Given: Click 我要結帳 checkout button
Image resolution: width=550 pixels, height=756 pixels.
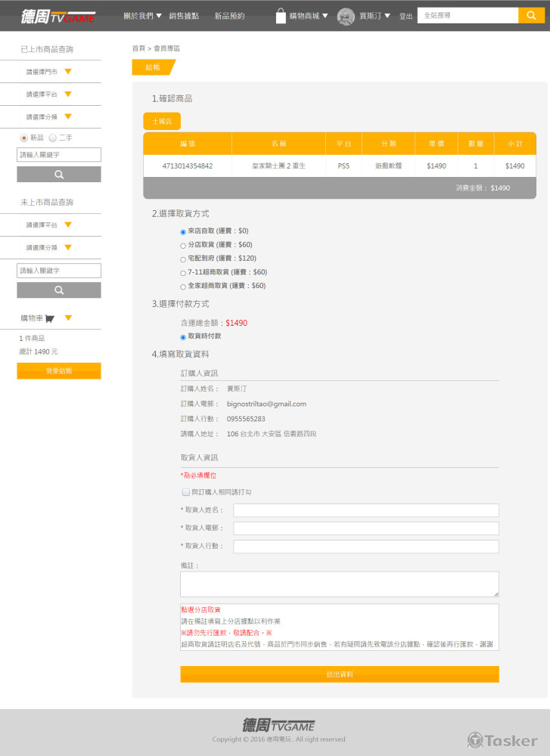Looking at the screenshot, I should pyautogui.click(x=59, y=370).
